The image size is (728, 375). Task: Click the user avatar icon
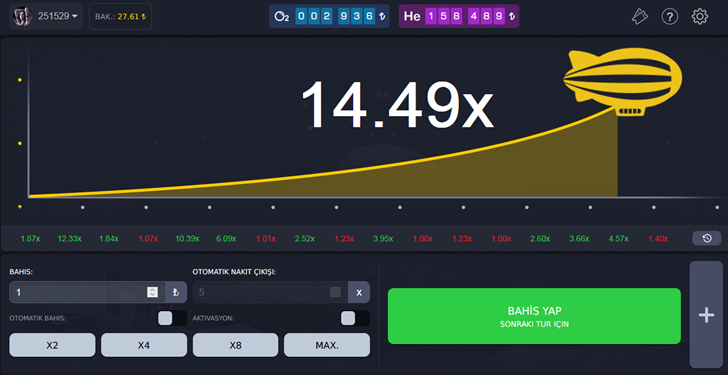pyautogui.click(x=22, y=16)
